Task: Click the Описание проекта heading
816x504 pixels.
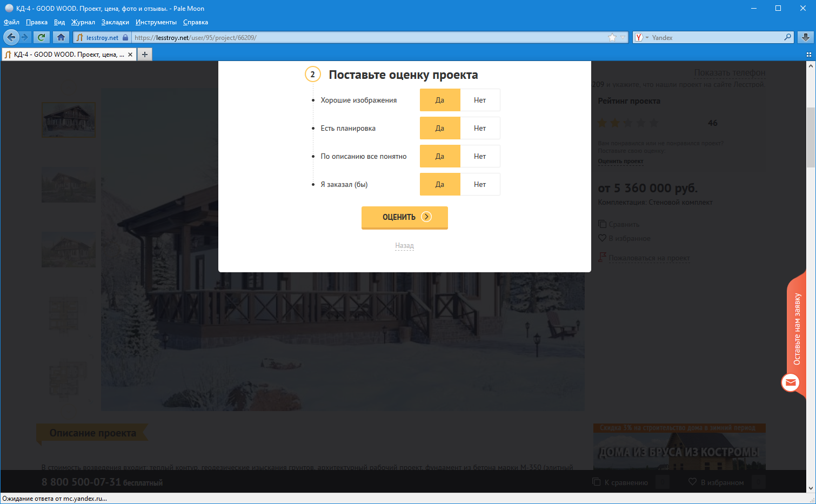Action: pyautogui.click(x=92, y=433)
